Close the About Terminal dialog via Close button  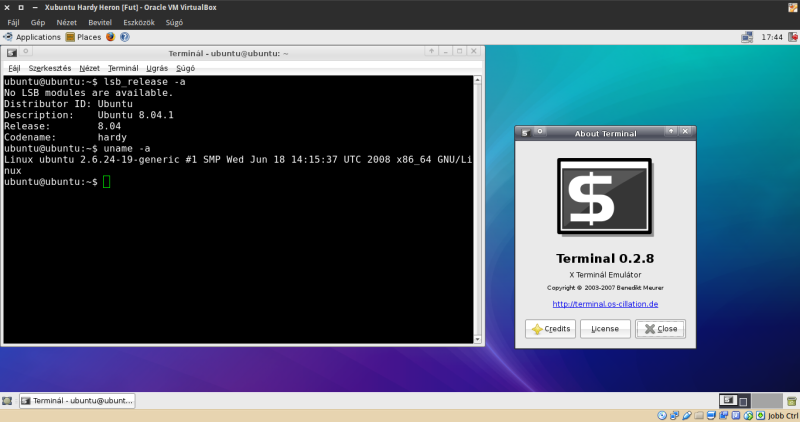point(660,329)
